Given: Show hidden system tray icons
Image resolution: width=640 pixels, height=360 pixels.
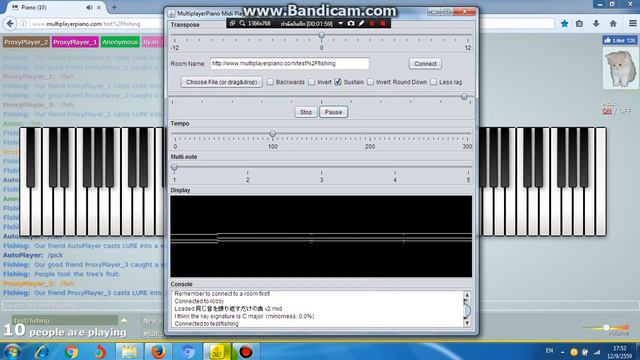Looking at the screenshot, I should click(x=562, y=351).
